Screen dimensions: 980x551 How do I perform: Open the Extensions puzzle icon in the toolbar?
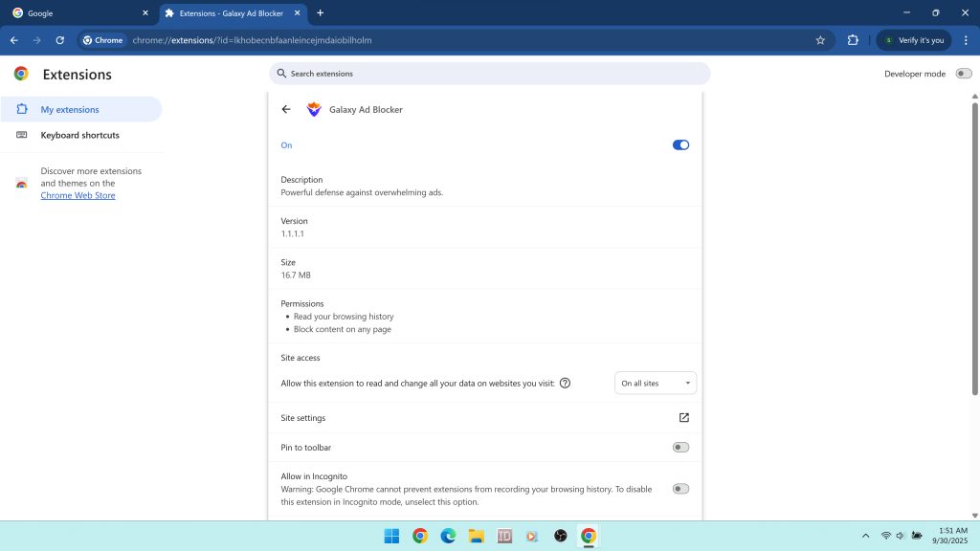pos(852,40)
